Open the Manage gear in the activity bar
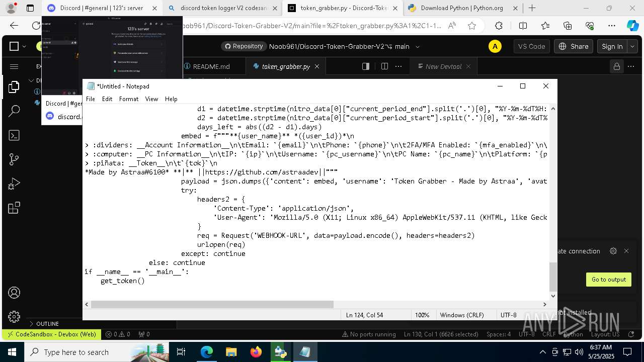The image size is (644, 362). pyautogui.click(x=14, y=316)
